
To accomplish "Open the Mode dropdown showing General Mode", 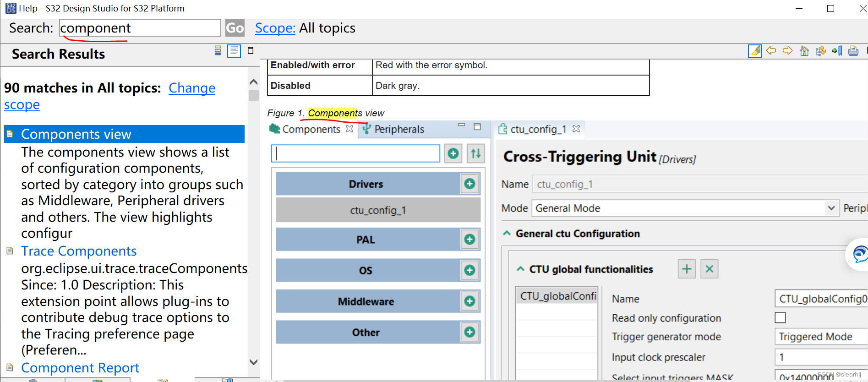I will pyautogui.click(x=685, y=208).
